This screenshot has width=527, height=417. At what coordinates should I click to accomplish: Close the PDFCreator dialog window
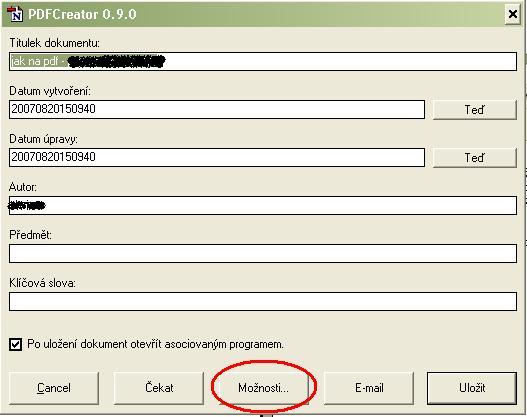513,14
